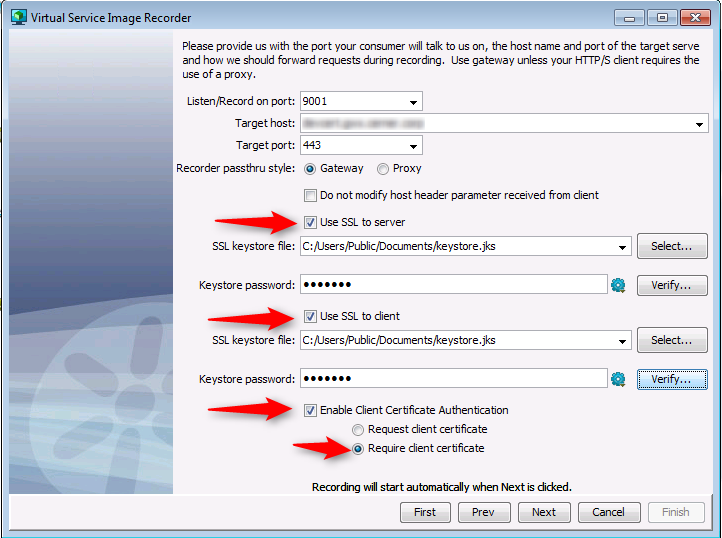The width and height of the screenshot is (722, 538).
Task: Click gear icon beside client Keystore password
Action: [x=618, y=379]
